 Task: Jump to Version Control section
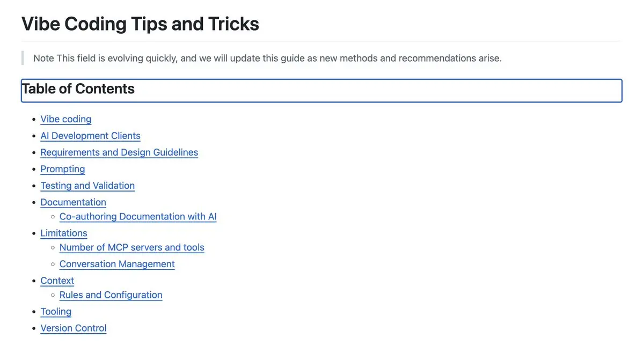point(74,329)
